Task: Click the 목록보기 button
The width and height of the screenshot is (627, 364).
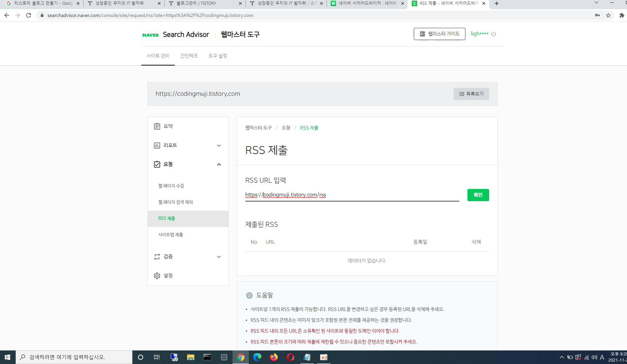Action: tap(471, 94)
